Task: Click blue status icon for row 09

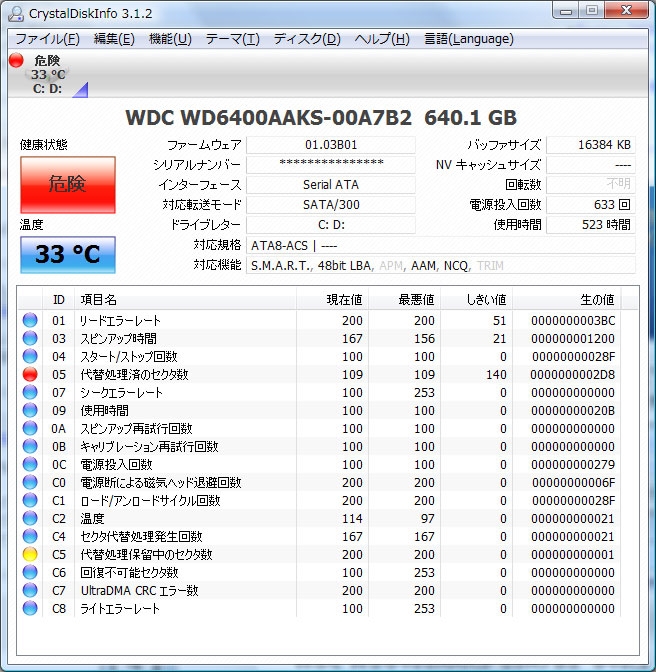Action: [x=30, y=410]
